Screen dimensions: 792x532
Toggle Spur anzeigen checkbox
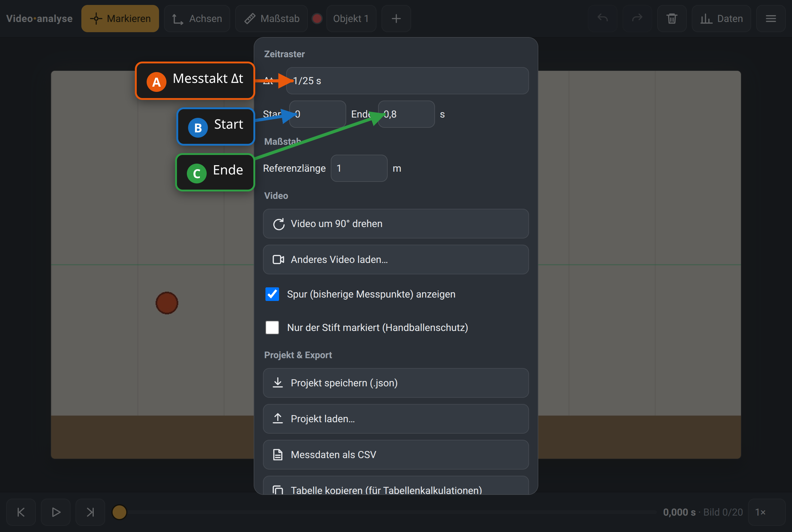click(272, 294)
